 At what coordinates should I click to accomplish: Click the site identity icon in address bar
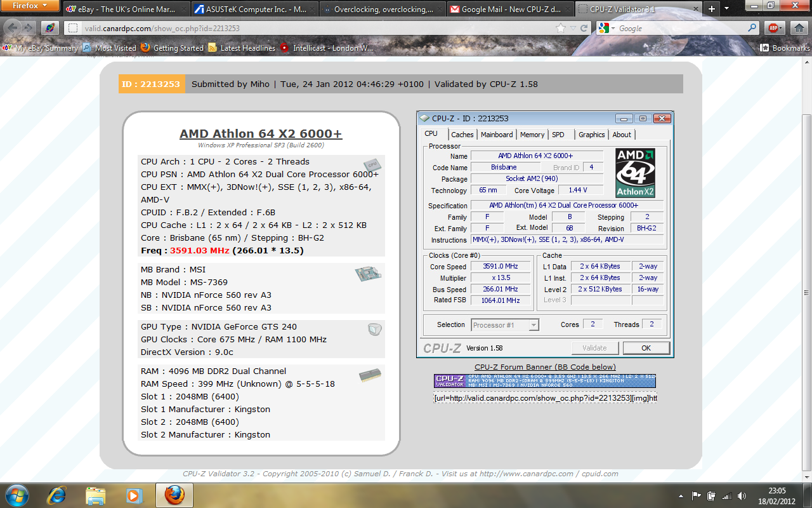coord(73,28)
